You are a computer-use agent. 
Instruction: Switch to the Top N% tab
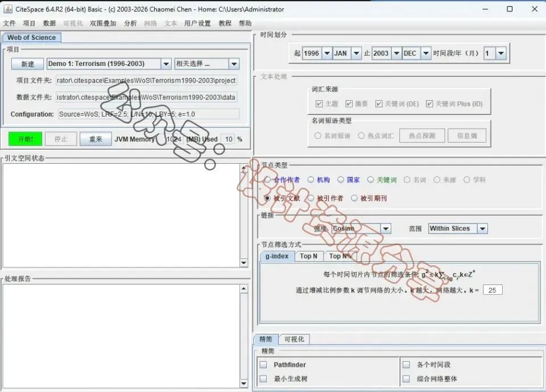[340, 256]
